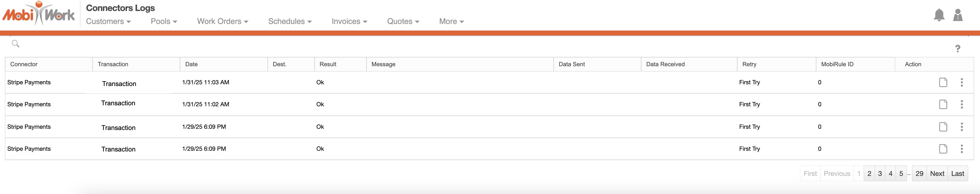Image resolution: width=980 pixels, height=194 pixels.
Task: Open three-dot menu for 11:02 AM entry
Action: click(961, 104)
